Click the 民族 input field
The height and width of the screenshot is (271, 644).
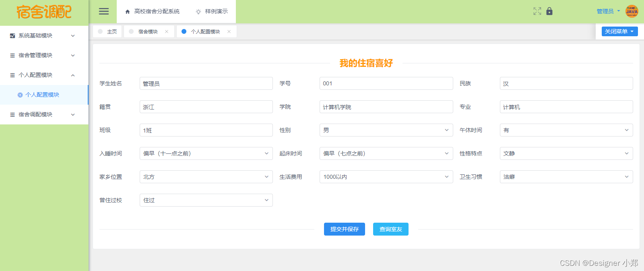566,83
